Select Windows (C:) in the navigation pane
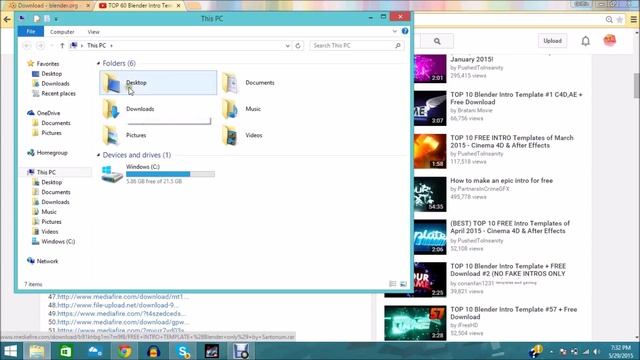The height and width of the screenshot is (360, 640). (x=58, y=242)
